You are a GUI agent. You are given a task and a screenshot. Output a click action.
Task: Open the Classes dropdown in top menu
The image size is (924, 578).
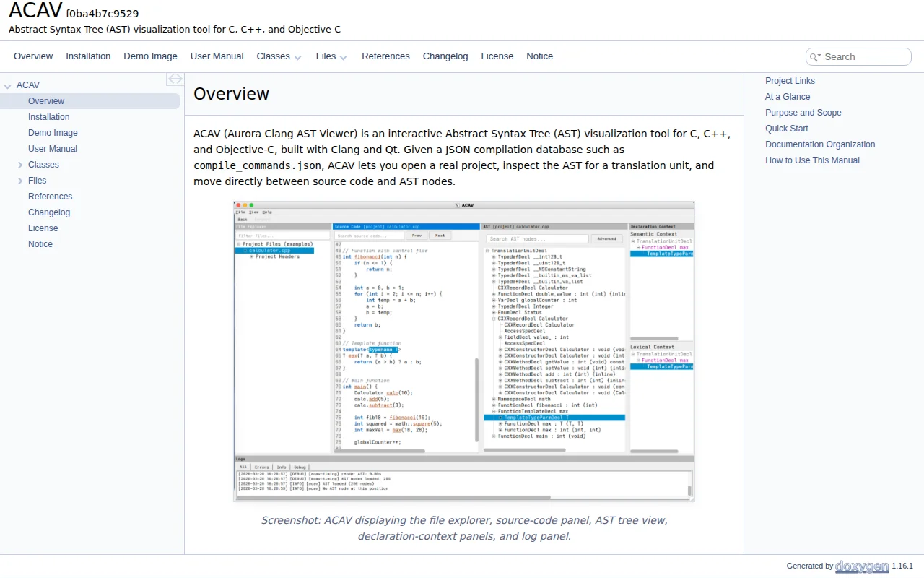pyautogui.click(x=279, y=56)
